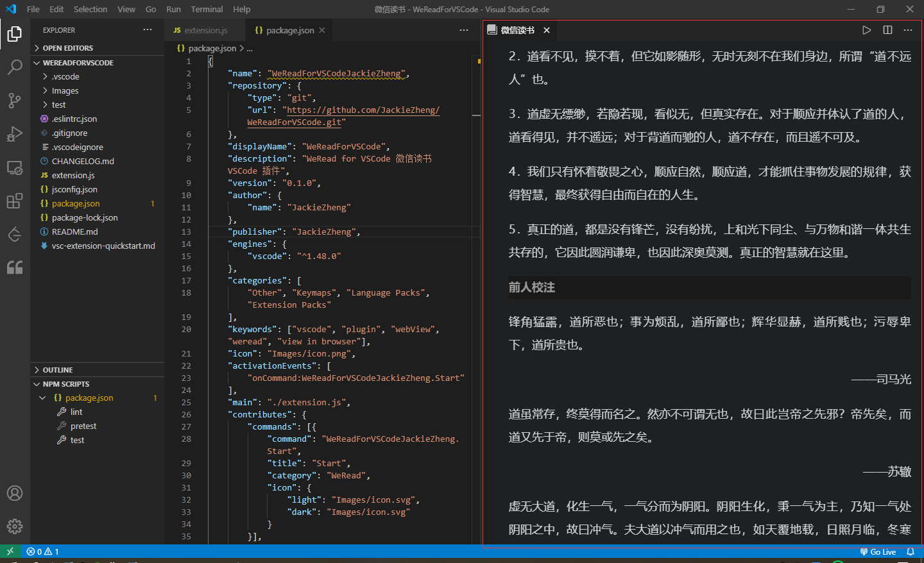The image size is (924, 563).
Task: Open the WeRead quote icon in activity bar
Action: [15, 267]
